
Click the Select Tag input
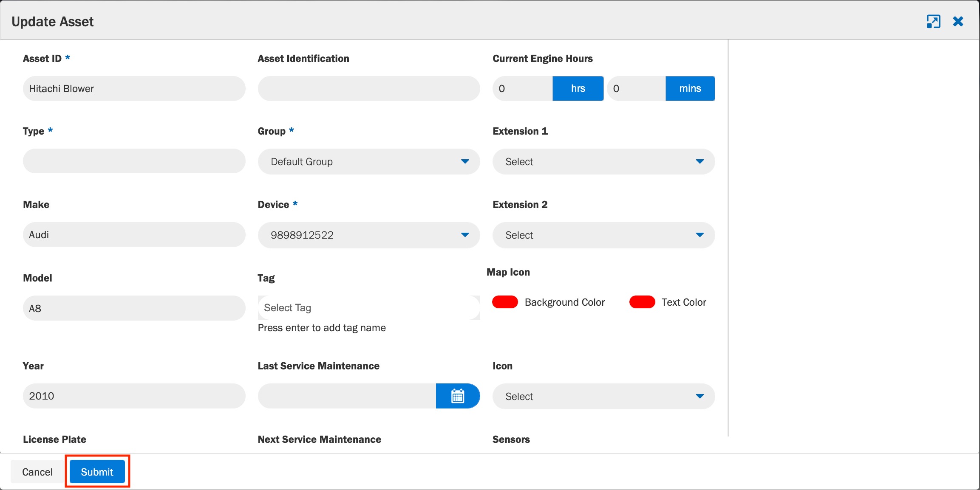369,307
